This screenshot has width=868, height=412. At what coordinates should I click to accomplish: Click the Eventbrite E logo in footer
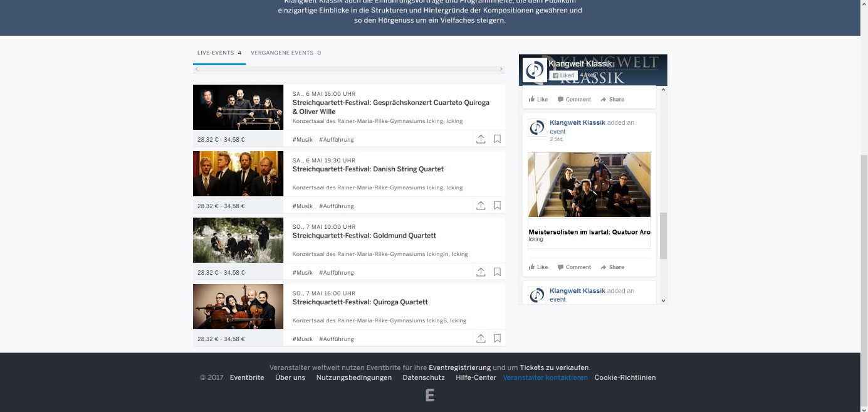click(x=430, y=395)
